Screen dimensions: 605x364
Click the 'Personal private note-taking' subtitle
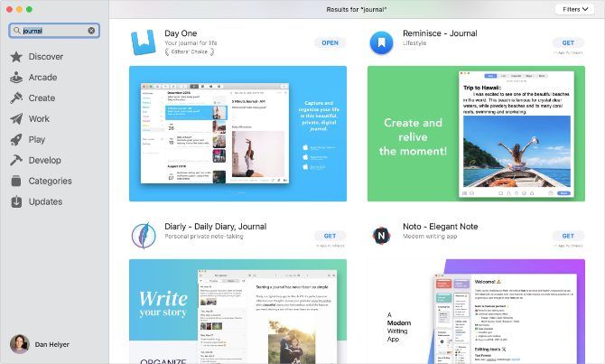tap(204, 237)
